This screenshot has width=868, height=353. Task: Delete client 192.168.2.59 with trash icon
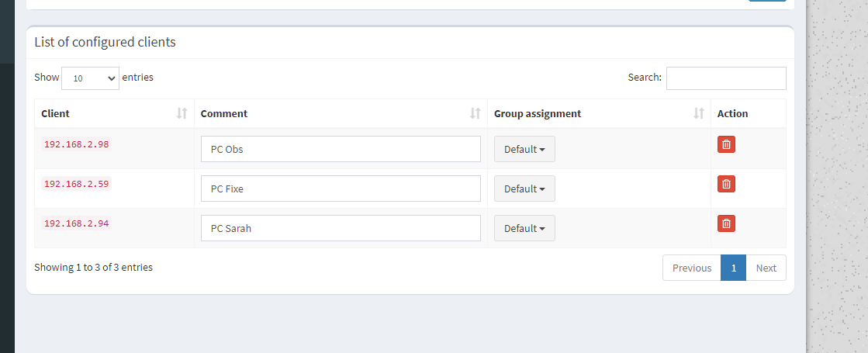pyautogui.click(x=726, y=184)
